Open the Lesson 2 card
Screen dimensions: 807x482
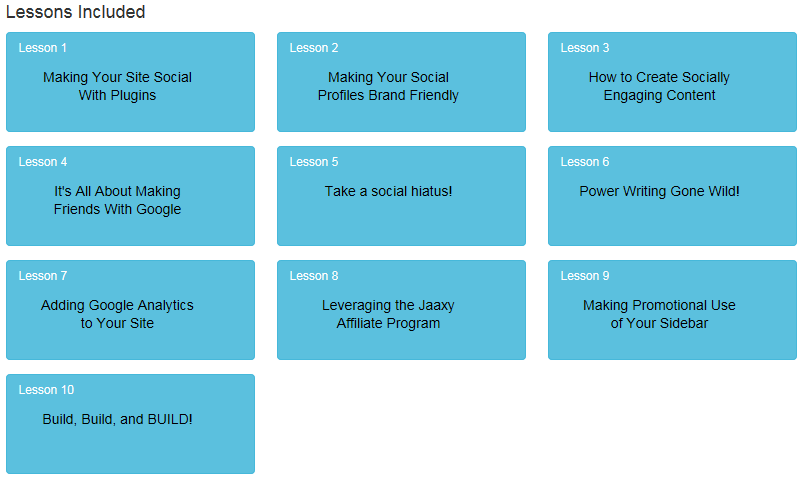coord(401,82)
